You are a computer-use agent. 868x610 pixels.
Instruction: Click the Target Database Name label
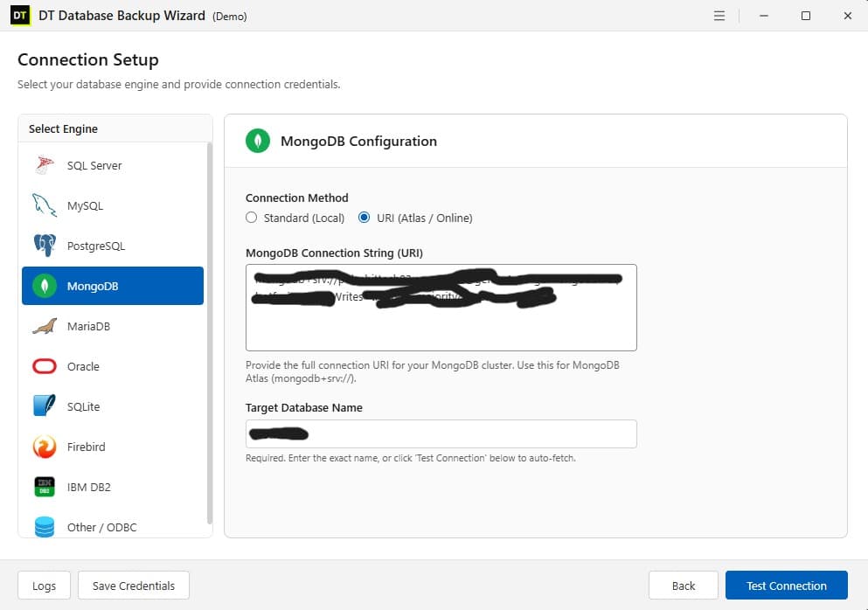pyautogui.click(x=304, y=407)
